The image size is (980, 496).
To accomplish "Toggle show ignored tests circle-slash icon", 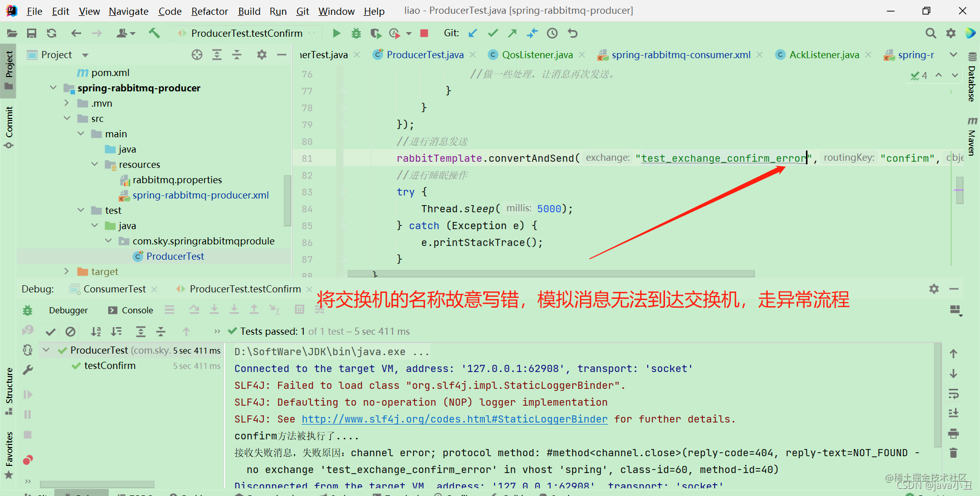I will tap(70, 332).
